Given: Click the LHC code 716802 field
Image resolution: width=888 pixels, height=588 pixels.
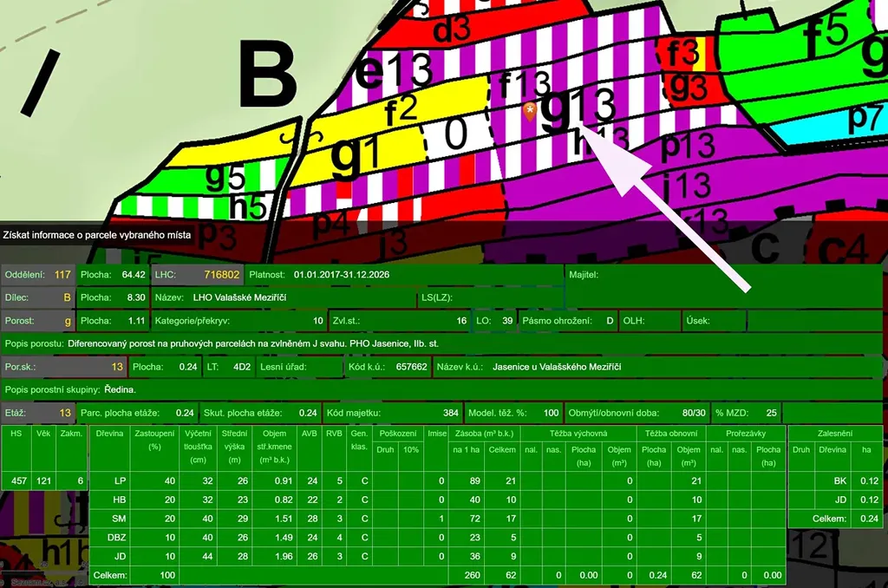Looking at the screenshot, I should [x=221, y=274].
